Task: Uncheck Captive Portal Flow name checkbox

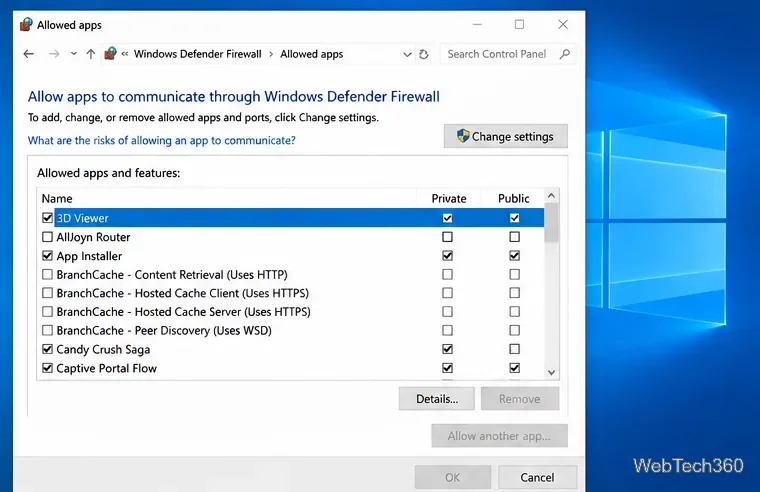Action: pos(48,368)
